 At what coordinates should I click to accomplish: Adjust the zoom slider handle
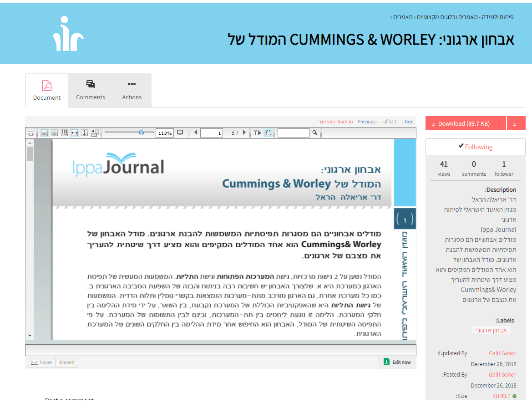[x=141, y=133]
